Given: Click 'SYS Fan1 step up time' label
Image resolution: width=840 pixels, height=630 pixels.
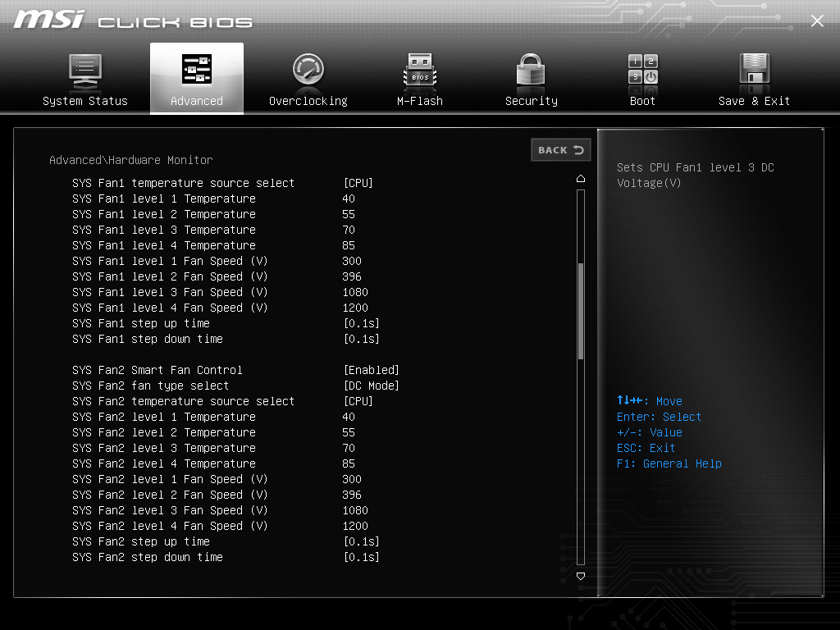Looking at the screenshot, I should point(141,323).
